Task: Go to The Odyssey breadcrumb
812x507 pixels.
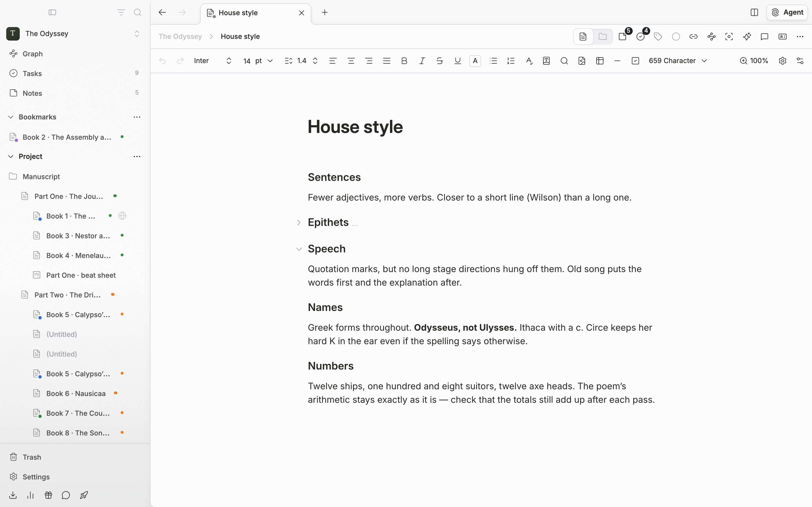Action: (180, 37)
